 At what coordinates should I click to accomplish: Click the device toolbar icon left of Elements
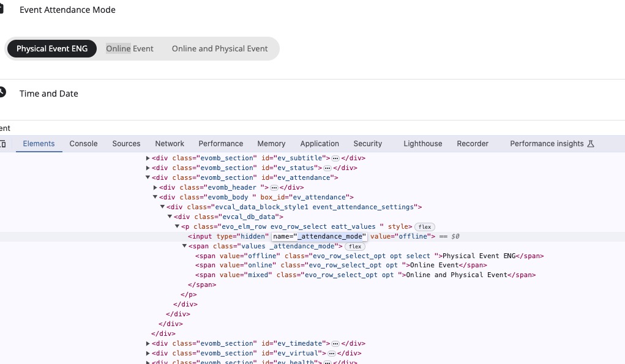coord(2,144)
